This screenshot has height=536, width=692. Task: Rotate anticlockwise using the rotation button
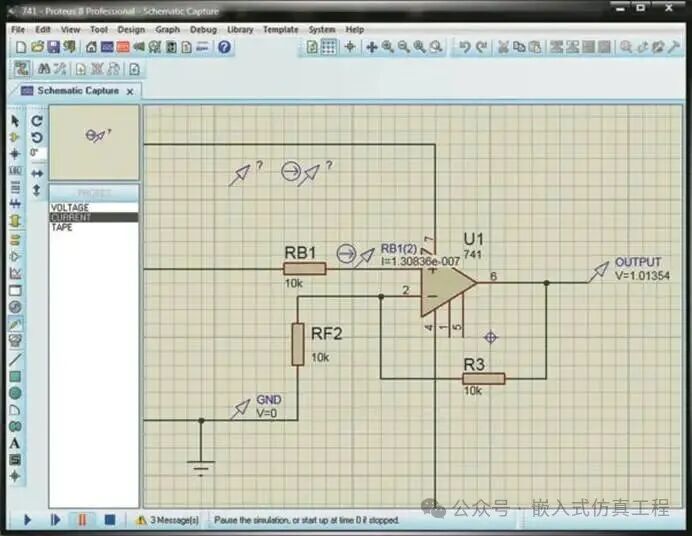[37, 137]
